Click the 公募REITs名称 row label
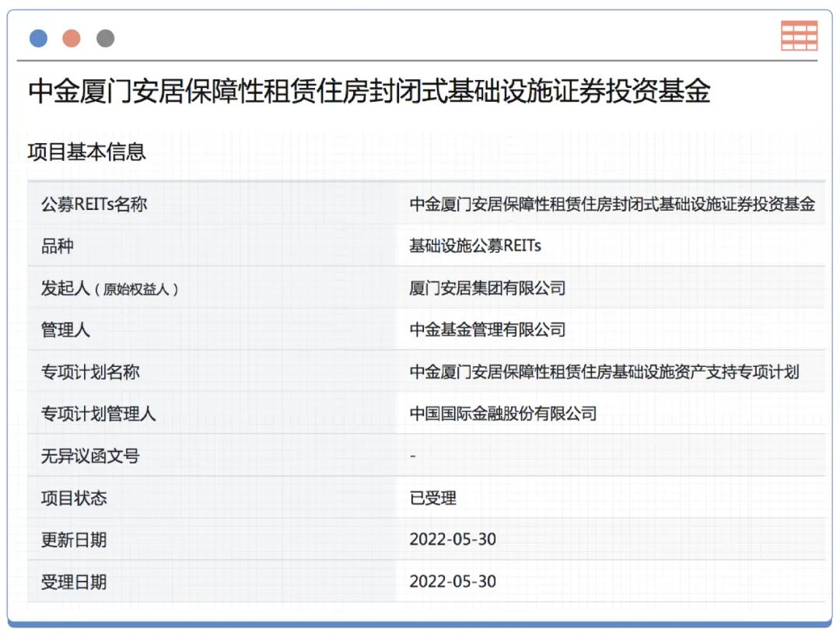840x636 pixels. pos(93,204)
